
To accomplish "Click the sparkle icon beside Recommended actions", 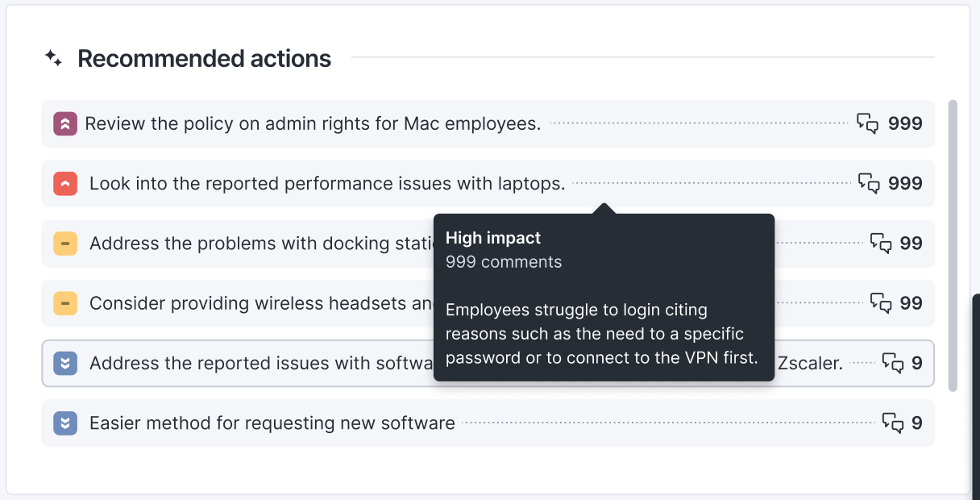I will click(54, 58).
